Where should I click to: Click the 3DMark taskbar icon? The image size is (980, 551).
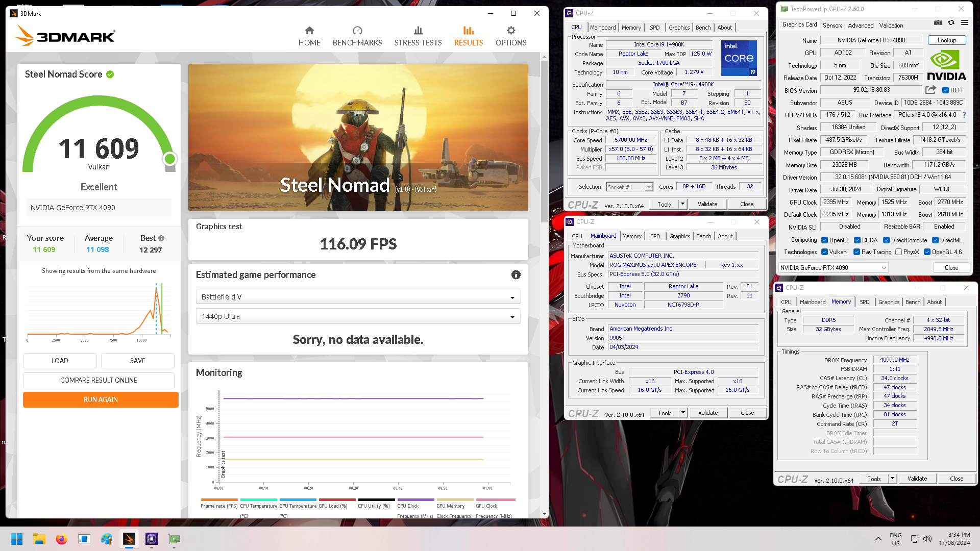(129, 539)
